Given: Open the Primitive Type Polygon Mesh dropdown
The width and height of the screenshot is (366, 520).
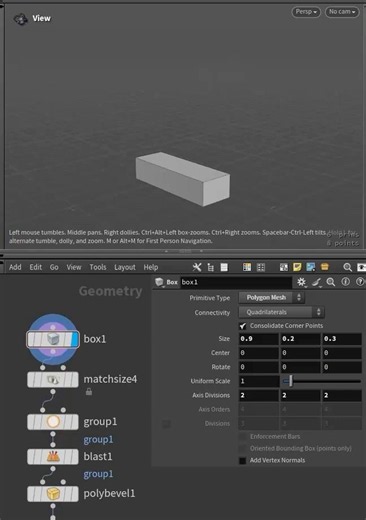Looking at the screenshot, I should tap(271, 298).
